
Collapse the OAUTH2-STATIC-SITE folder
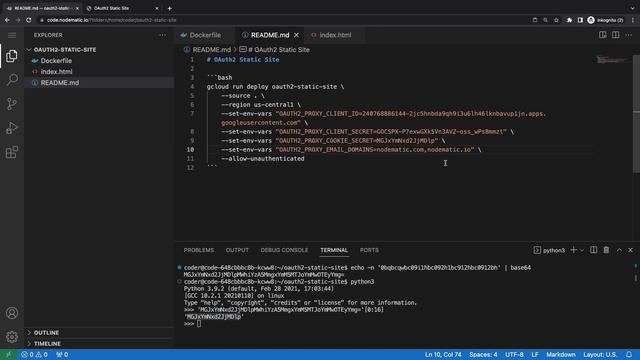[99, 49]
